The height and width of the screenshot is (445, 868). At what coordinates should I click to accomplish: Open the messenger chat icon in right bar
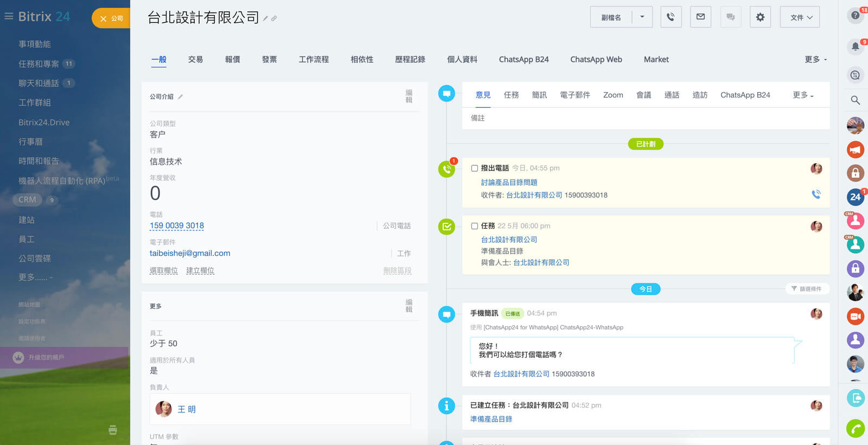point(856,75)
